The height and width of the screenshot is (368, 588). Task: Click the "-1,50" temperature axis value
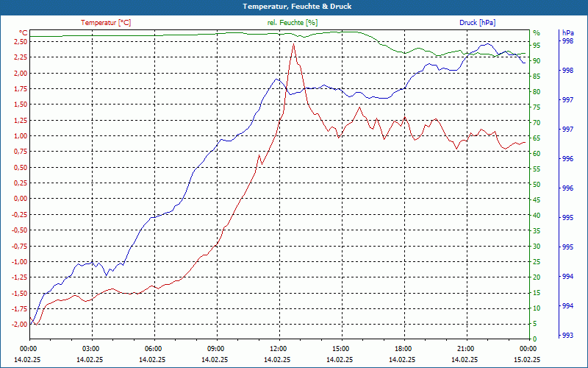click(20, 293)
